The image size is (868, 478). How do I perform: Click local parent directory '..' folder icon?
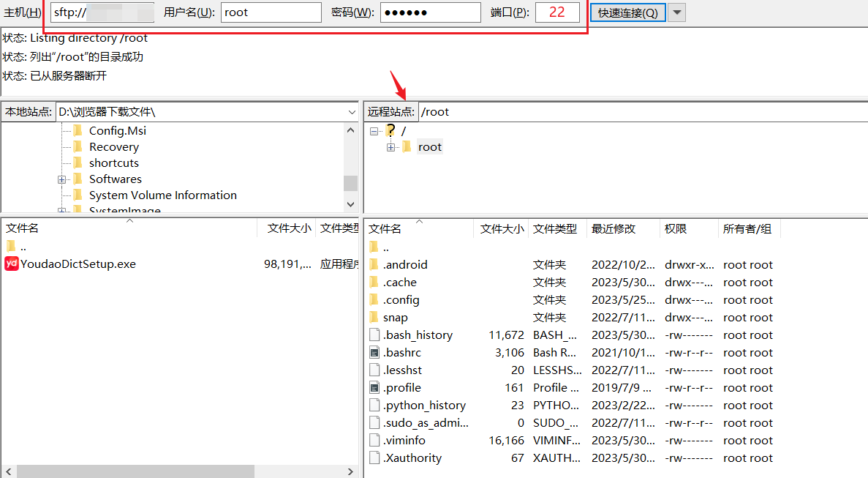[11, 246]
